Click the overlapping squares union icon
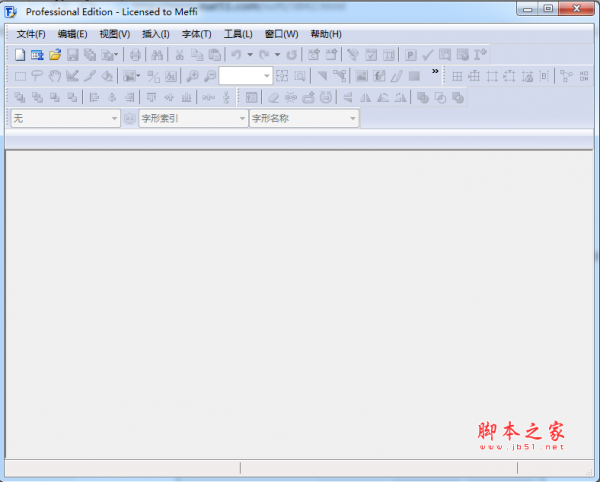600x482 pixels. pos(422,98)
